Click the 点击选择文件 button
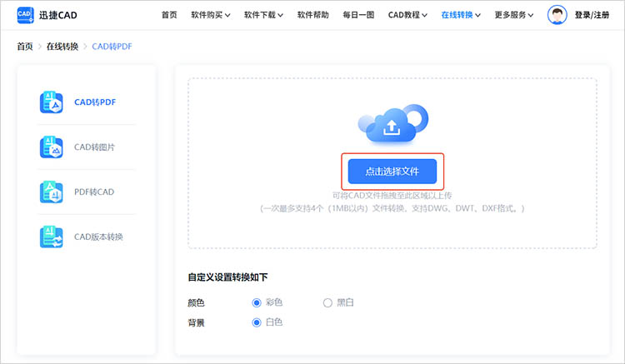 click(x=392, y=172)
